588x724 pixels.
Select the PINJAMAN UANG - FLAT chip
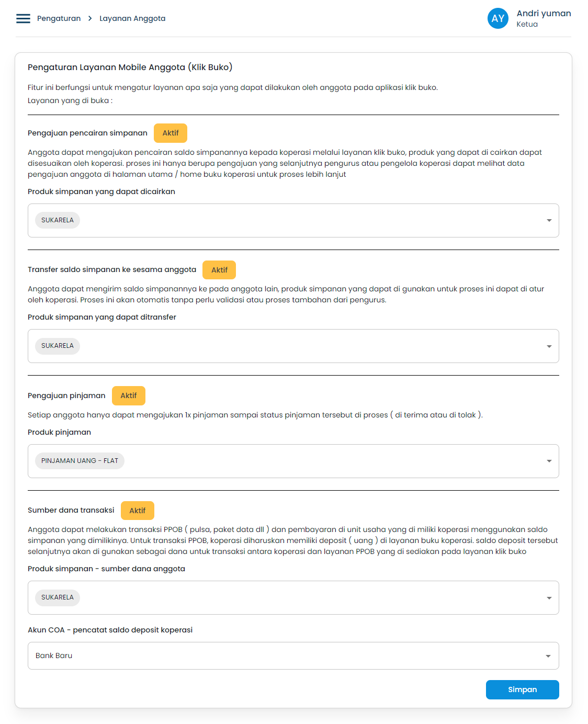point(80,461)
